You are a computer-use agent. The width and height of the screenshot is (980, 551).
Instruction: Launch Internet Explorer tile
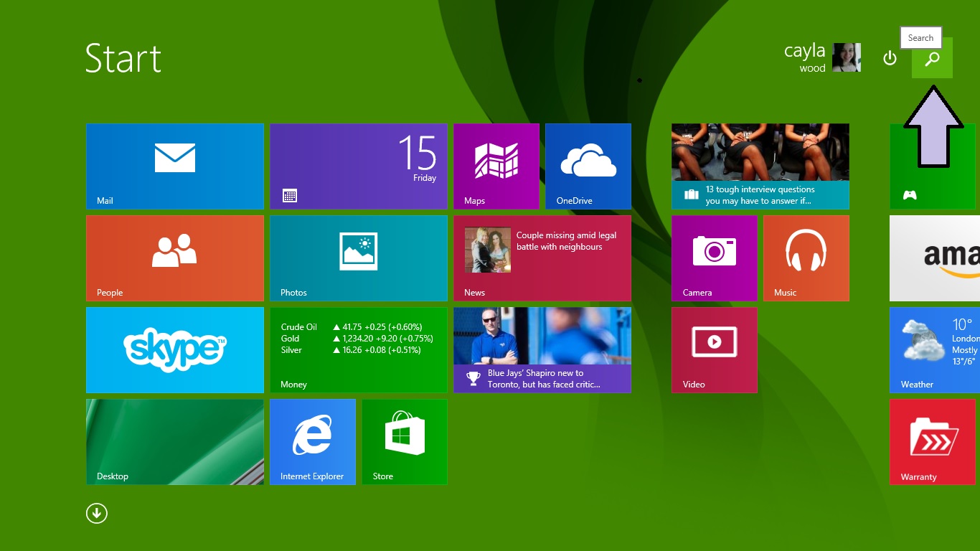[313, 442]
